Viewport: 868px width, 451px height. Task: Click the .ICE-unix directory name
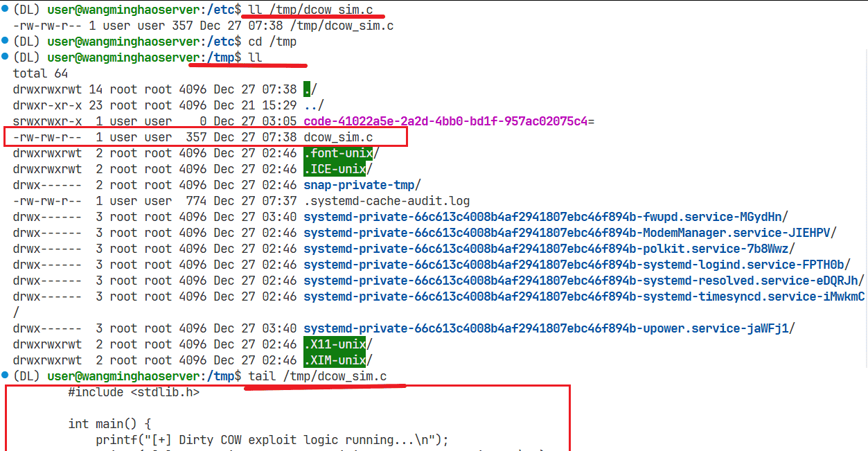pos(335,169)
